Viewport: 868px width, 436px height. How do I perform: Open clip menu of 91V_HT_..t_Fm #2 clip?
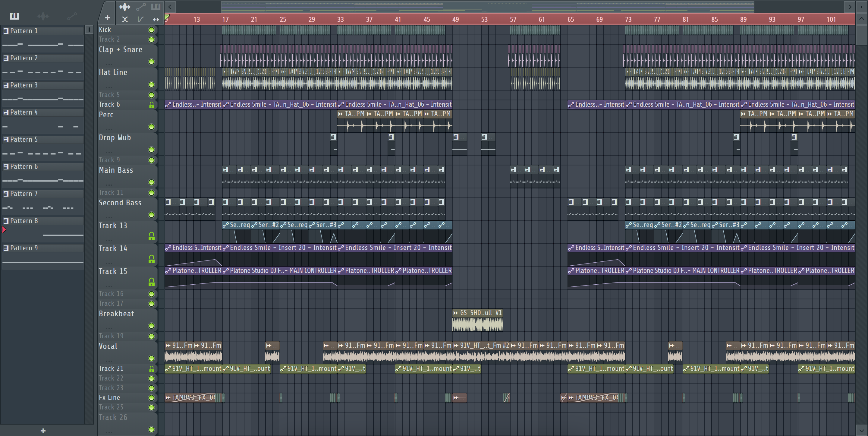point(456,346)
